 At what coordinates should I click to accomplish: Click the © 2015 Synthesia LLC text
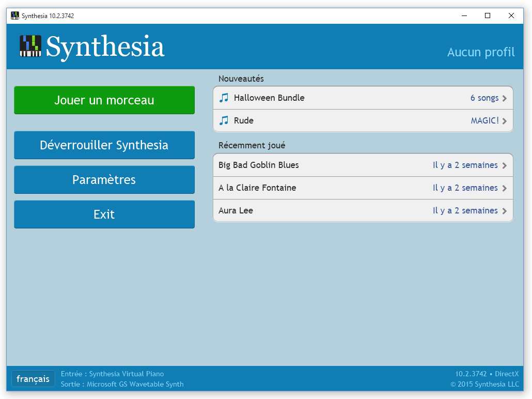[485, 384]
